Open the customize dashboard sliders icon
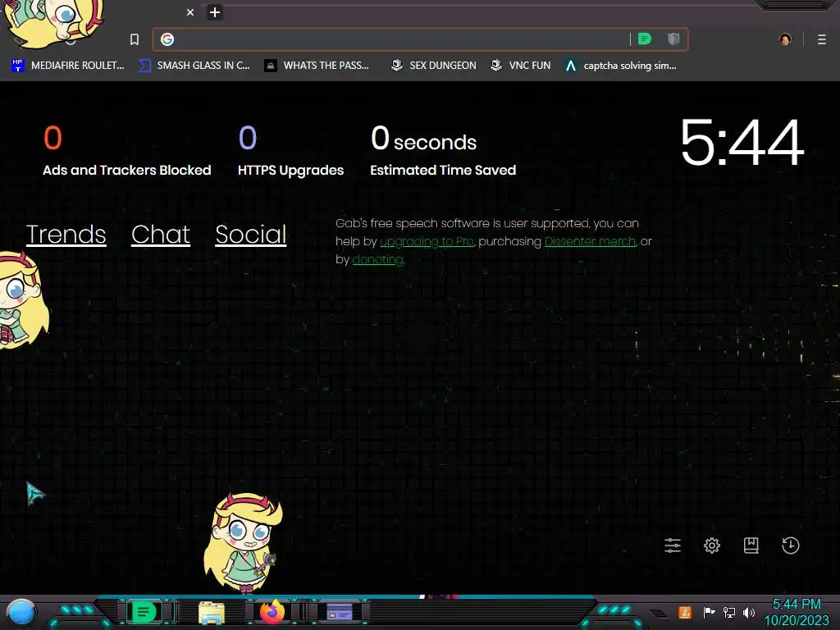Screen dimensions: 840x630 [673, 546]
